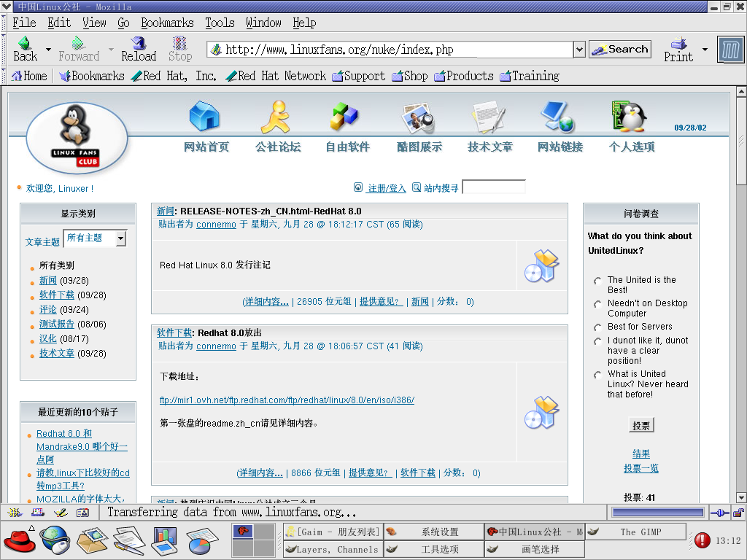Open the Forward button history dropdown arrow

coord(111,49)
